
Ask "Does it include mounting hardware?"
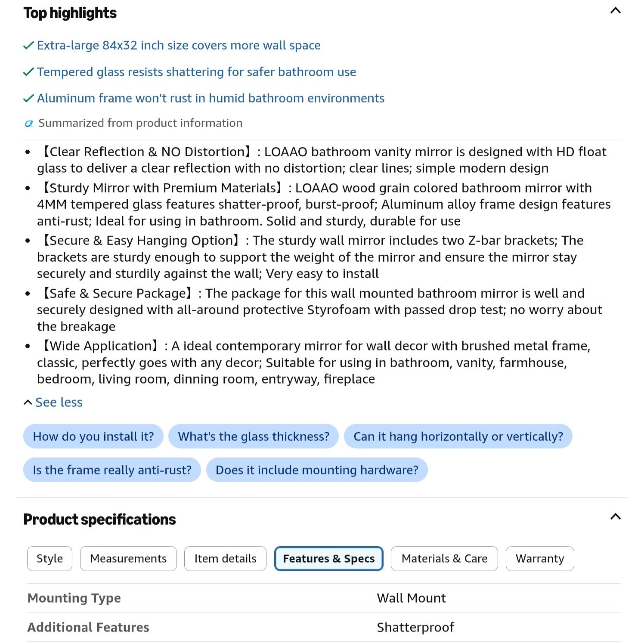(x=317, y=470)
